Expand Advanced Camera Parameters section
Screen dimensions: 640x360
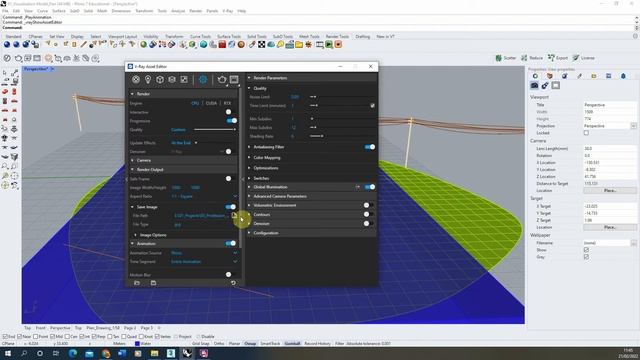(249, 196)
